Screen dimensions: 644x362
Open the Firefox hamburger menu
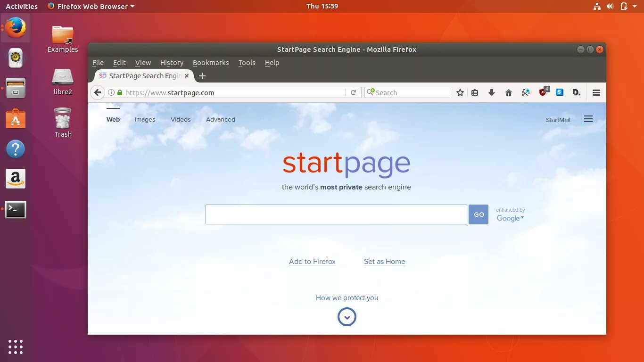click(596, 93)
